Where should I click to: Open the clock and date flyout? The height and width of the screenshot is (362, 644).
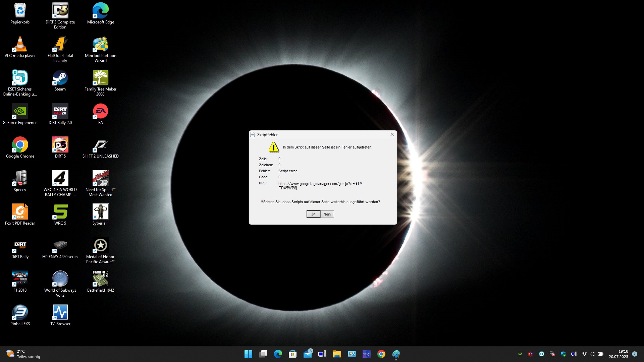(618, 354)
